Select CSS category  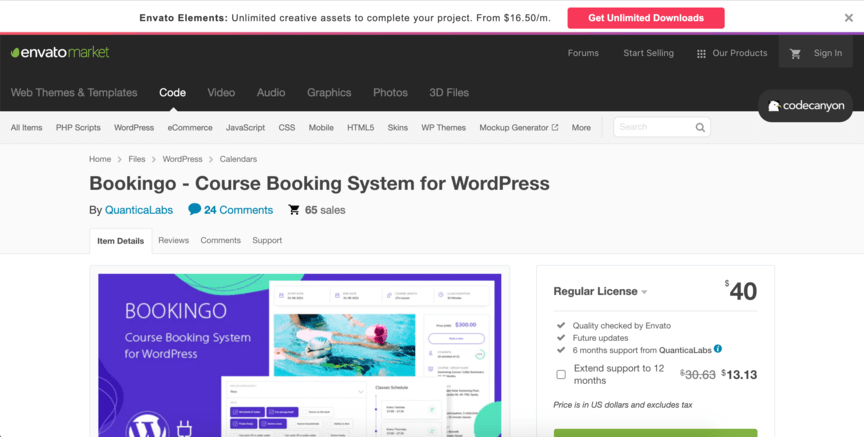click(287, 127)
